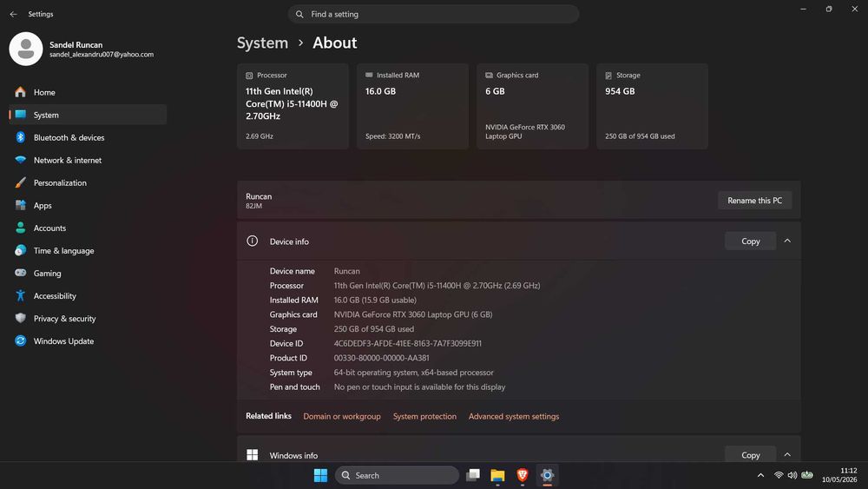This screenshot has height=489, width=868.
Task: Click the Find a setting search box
Action: (x=433, y=14)
